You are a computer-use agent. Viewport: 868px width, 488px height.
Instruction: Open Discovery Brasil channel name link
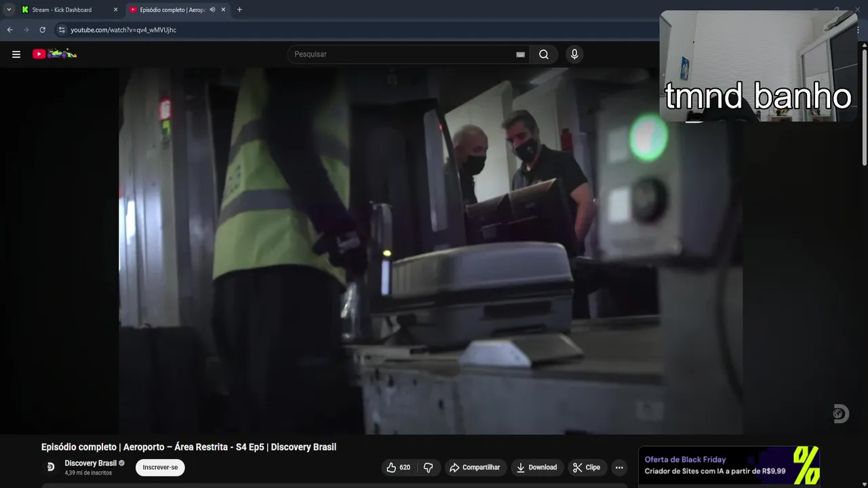pyautogui.click(x=91, y=463)
